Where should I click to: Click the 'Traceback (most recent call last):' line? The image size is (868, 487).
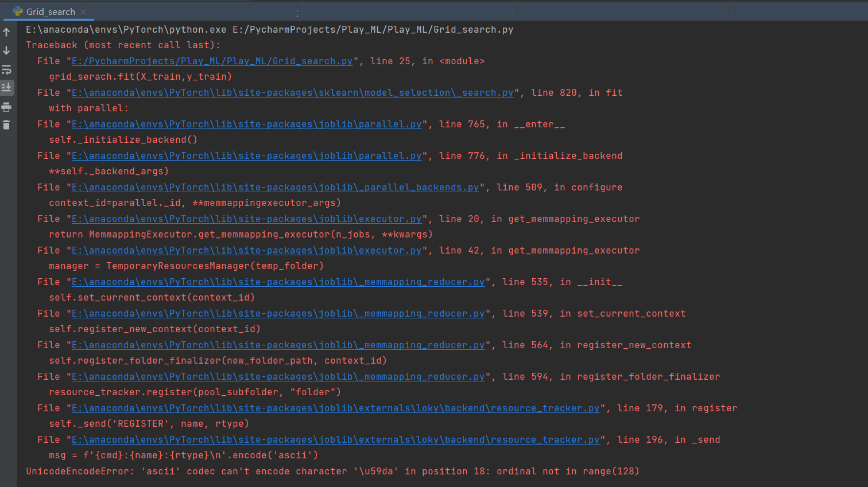click(123, 45)
